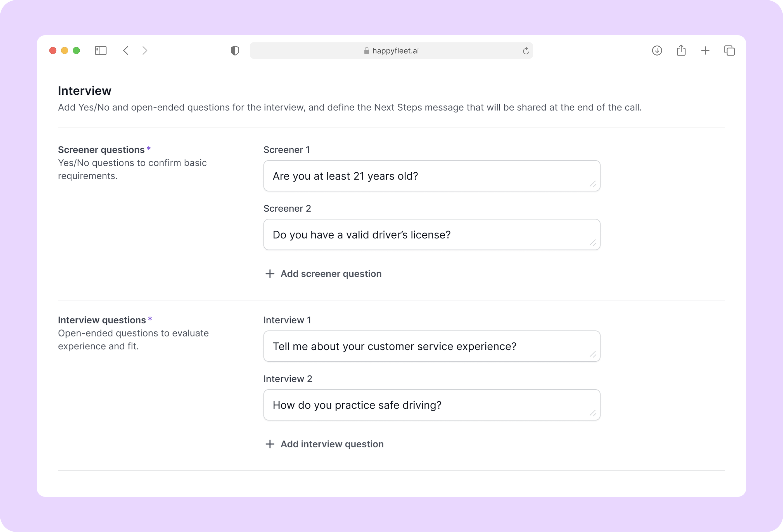The image size is (783, 532).
Task: Click the sidebar toggle icon in browser toolbar
Action: (101, 51)
